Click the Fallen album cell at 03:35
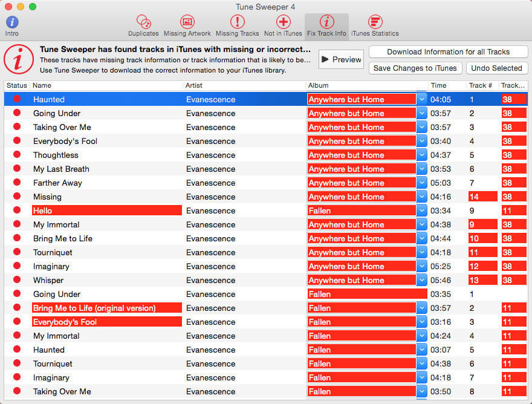 click(x=367, y=294)
